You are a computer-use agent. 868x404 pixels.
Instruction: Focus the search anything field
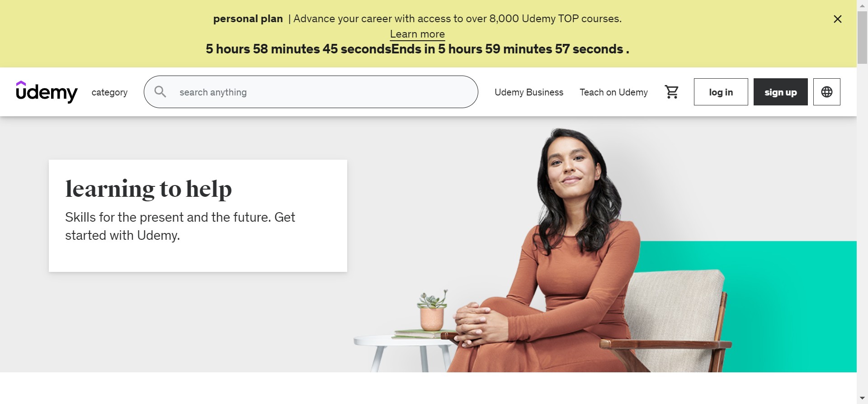tap(311, 92)
